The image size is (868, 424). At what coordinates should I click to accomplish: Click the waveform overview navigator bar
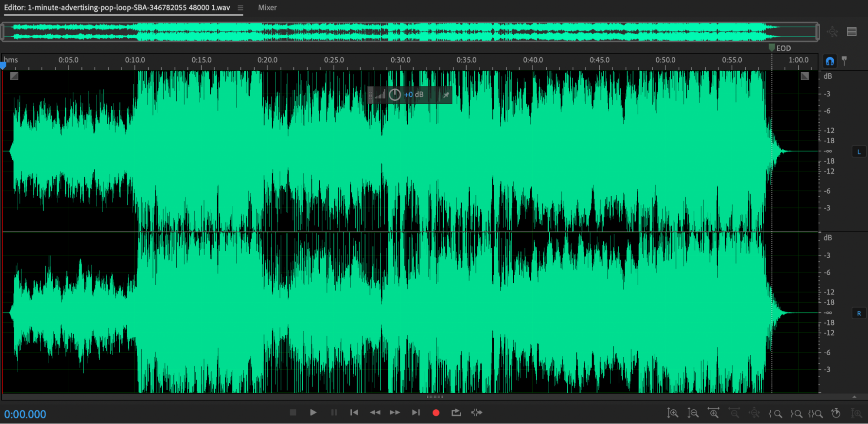410,32
